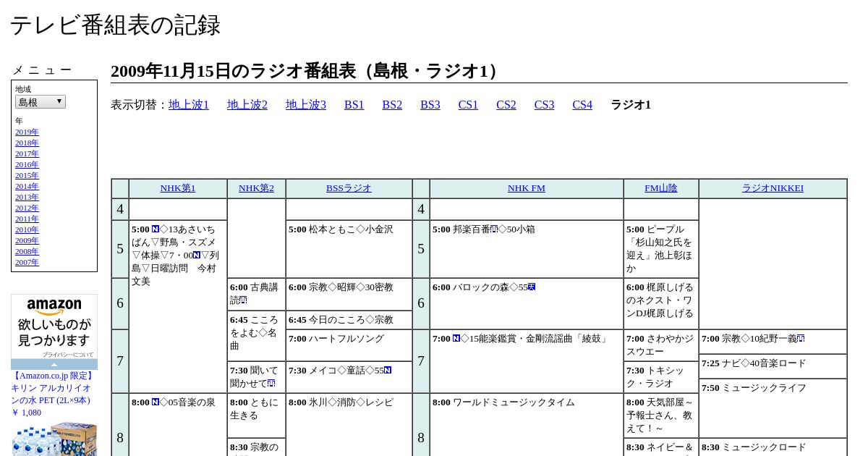868x456 pixels.
Task: Select the 7:50 ミュージックライフ program cell
Action: pos(773,408)
